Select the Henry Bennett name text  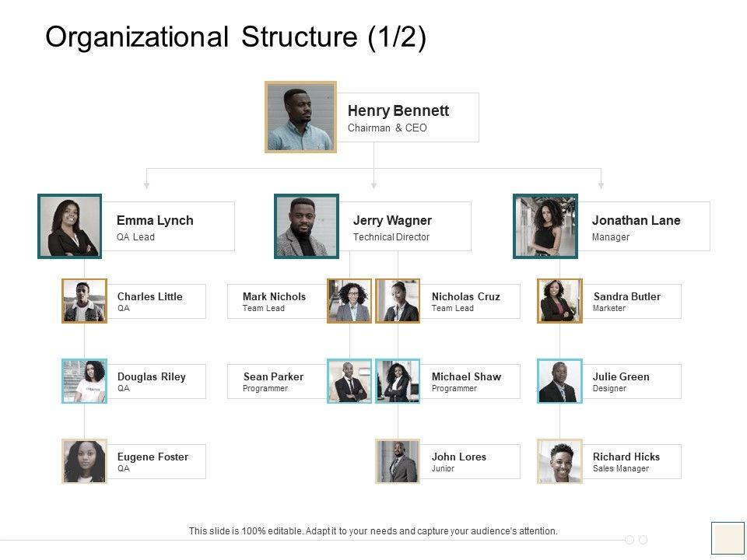click(x=398, y=111)
